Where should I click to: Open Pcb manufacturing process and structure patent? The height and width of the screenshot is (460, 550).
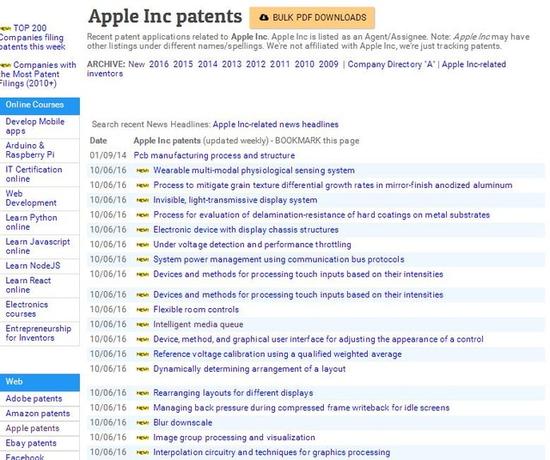pos(214,155)
